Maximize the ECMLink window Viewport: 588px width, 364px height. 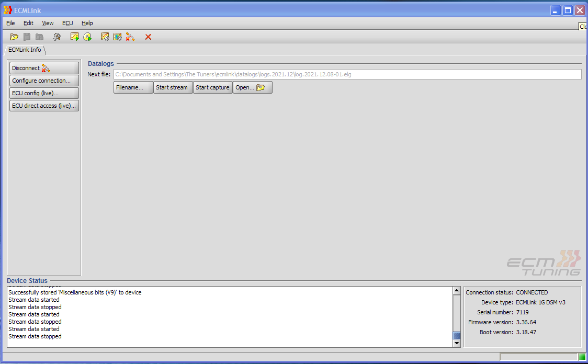pyautogui.click(x=568, y=10)
